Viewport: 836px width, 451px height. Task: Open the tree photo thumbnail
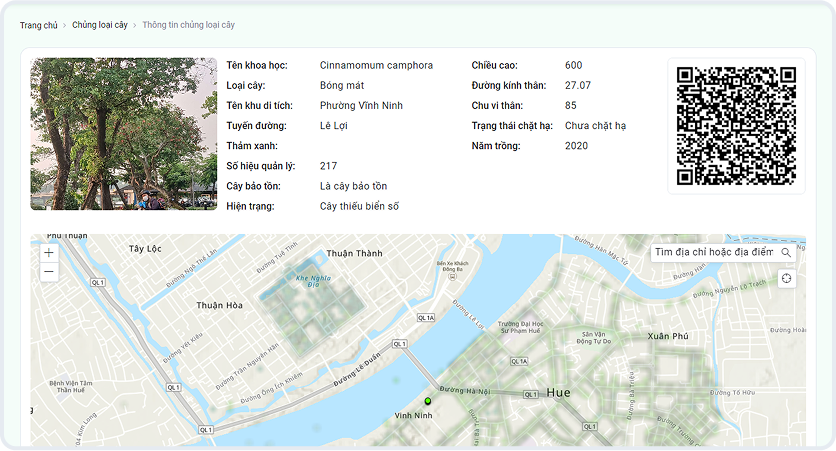(124, 134)
